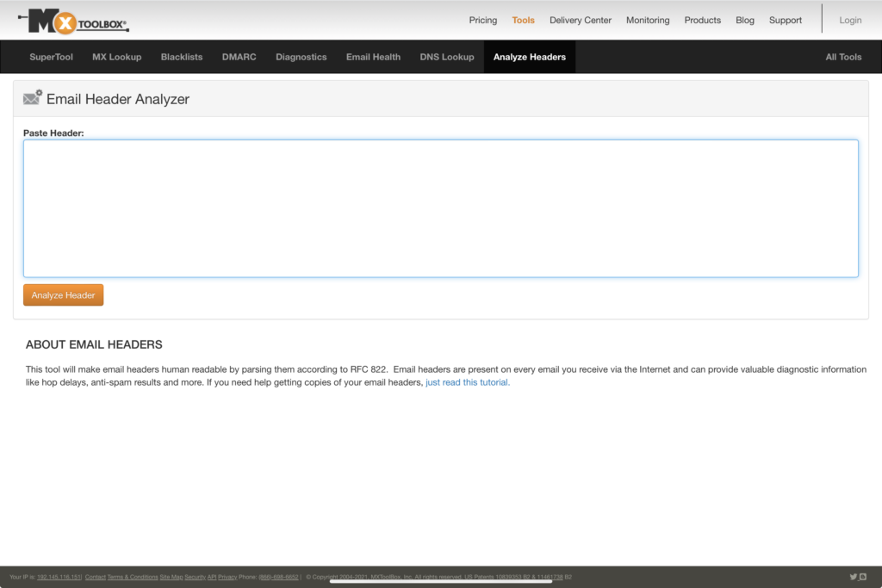
Task: Open the Twitter icon in the footer
Action: [853, 577]
